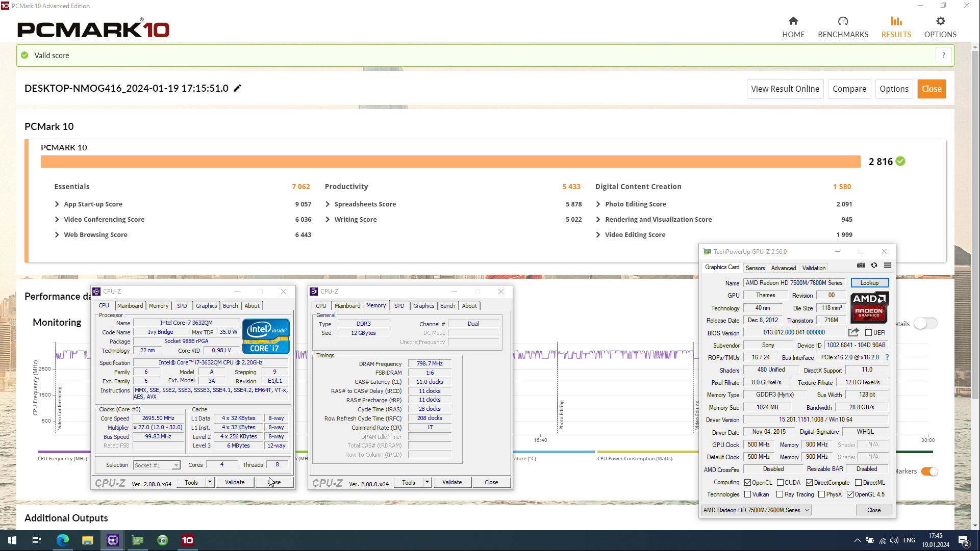Open volume control in system tray
980x551 pixels.
pos(894,540)
